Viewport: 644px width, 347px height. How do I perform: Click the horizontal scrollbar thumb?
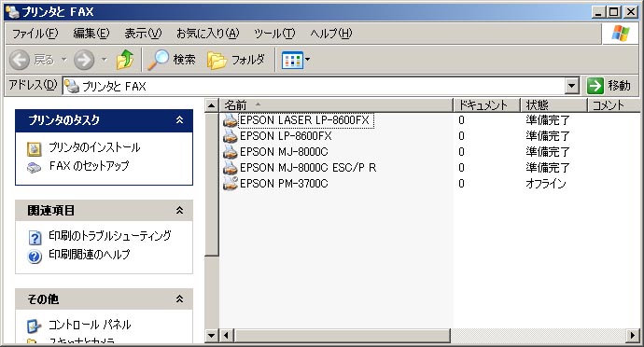(x=342, y=336)
